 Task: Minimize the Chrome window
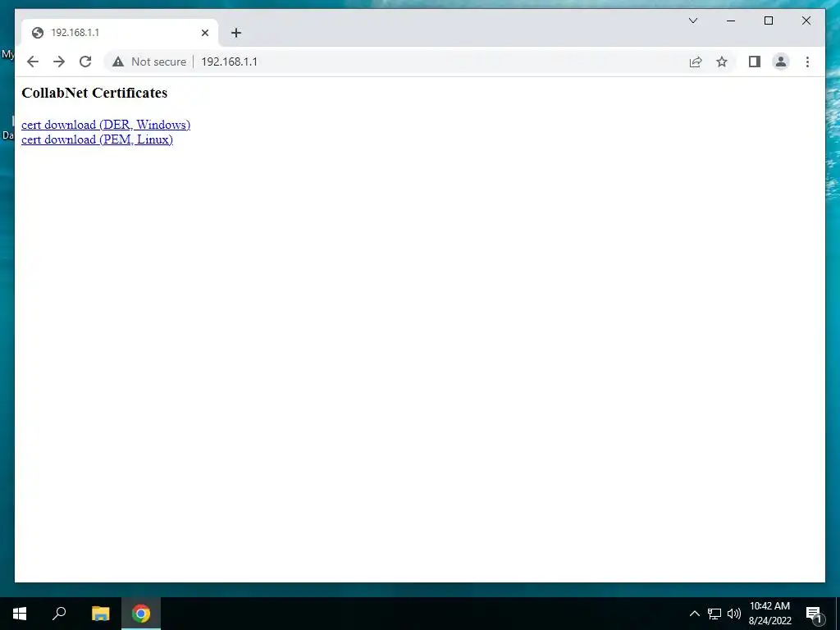(x=731, y=21)
